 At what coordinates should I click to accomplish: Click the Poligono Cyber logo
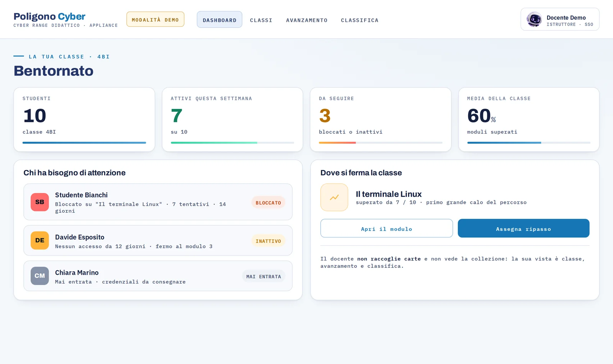tap(49, 16)
